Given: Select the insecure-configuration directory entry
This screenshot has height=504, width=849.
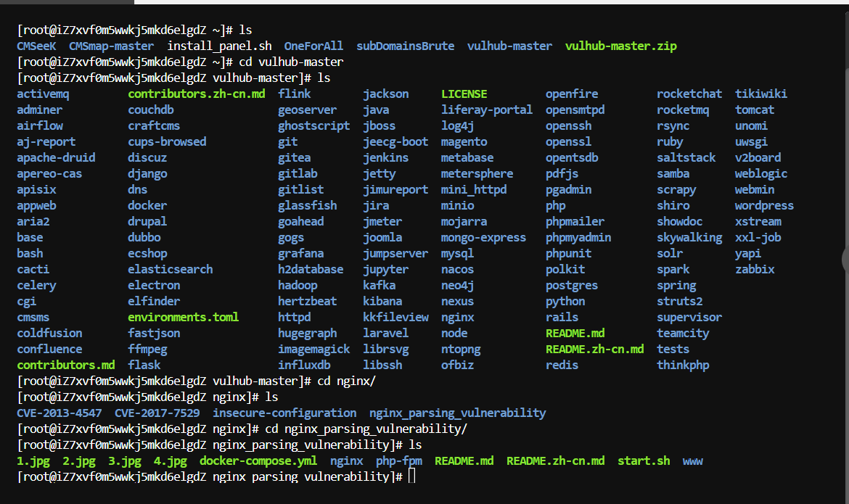Looking at the screenshot, I should point(284,413).
